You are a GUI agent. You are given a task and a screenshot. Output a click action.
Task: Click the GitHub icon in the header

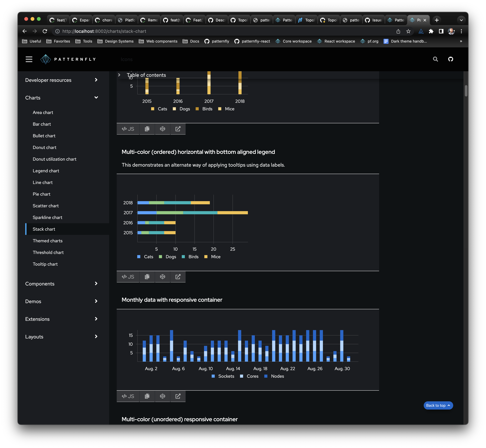pos(450,59)
